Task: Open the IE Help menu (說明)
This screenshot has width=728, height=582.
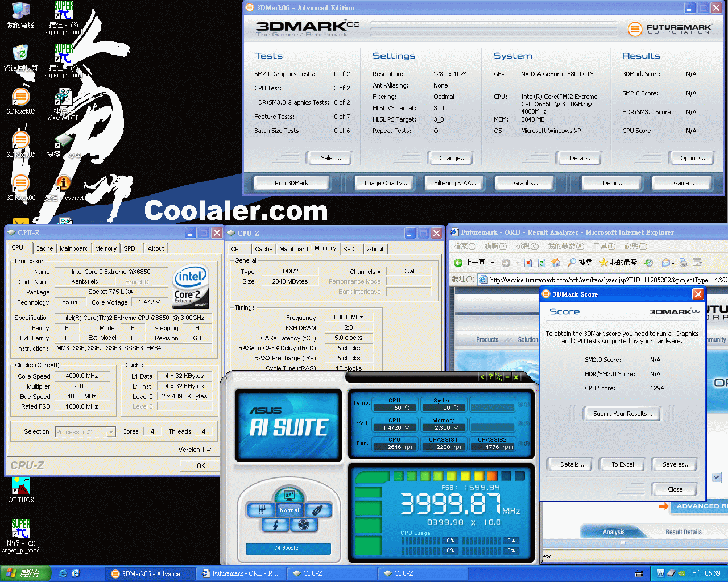Action: (636, 246)
